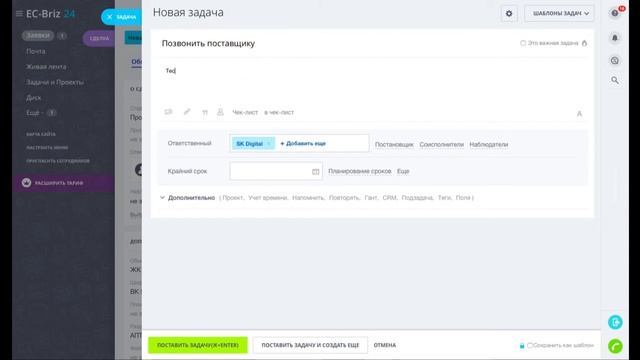Select 'Живая лента' in left sidebar
Viewport: 640px width, 360px height.
pyautogui.click(x=46, y=67)
